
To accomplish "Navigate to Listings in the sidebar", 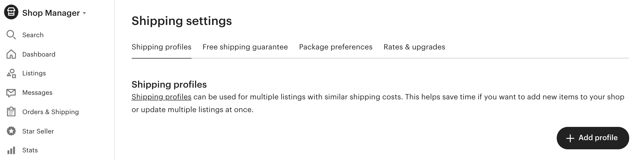I will click(x=34, y=73).
